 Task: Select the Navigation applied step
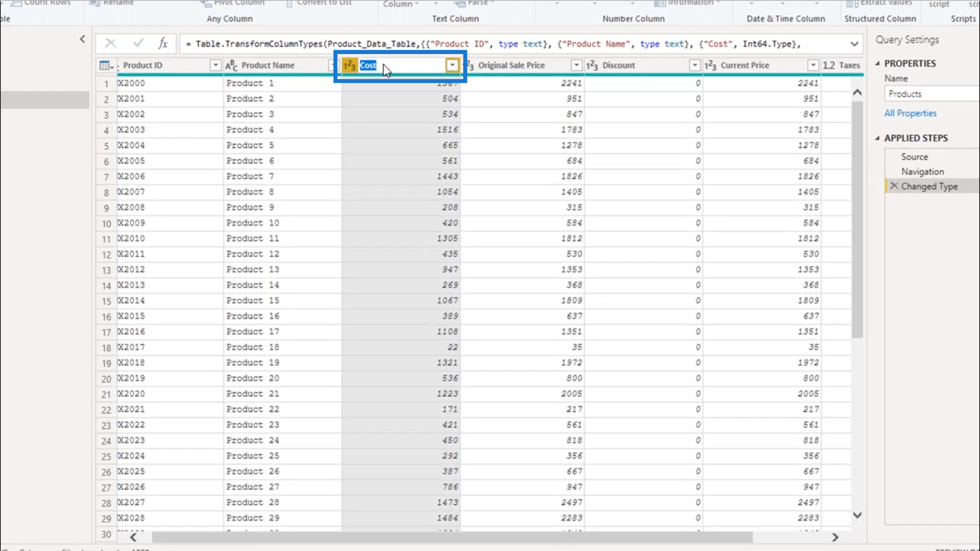pyautogui.click(x=922, y=171)
